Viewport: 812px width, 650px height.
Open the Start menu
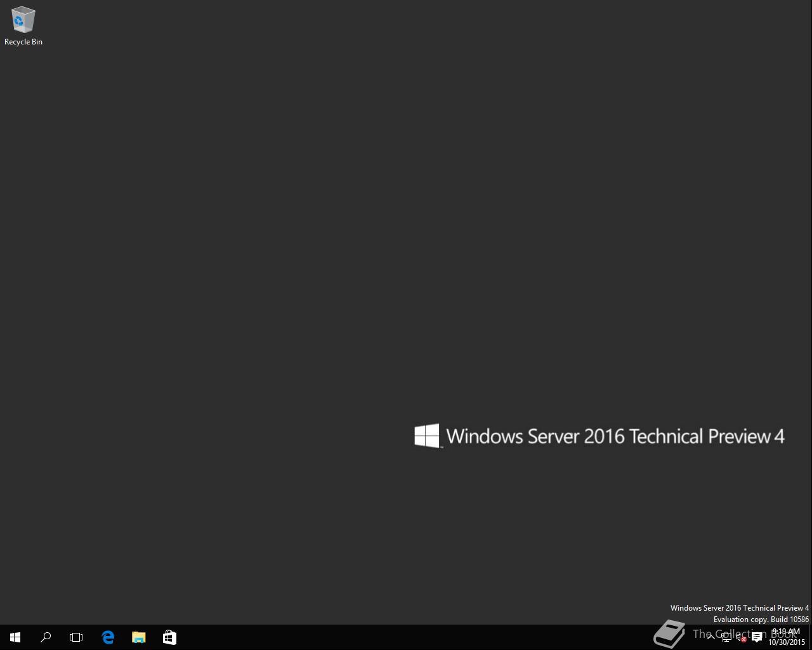(15, 637)
